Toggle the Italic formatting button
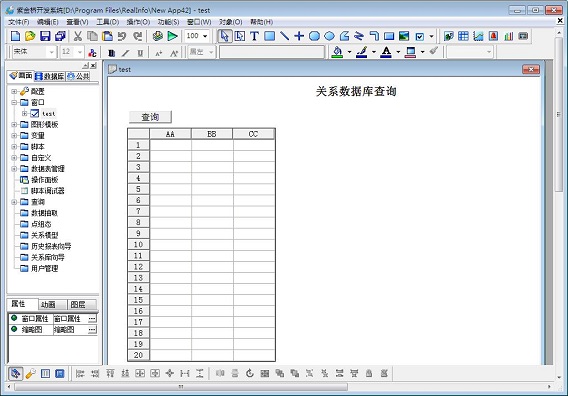The width and height of the screenshot is (568, 396). click(x=125, y=53)
